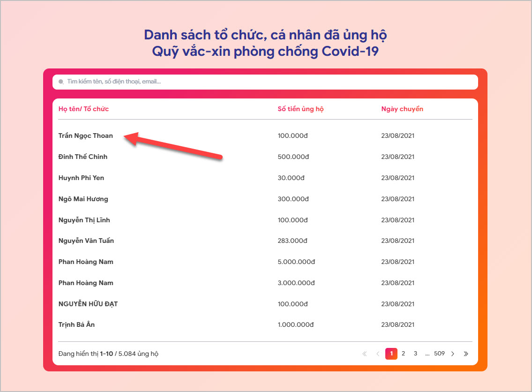Click the search magnifier icon
This screenshot has width=532, height=392.
[x=61, y=82]
